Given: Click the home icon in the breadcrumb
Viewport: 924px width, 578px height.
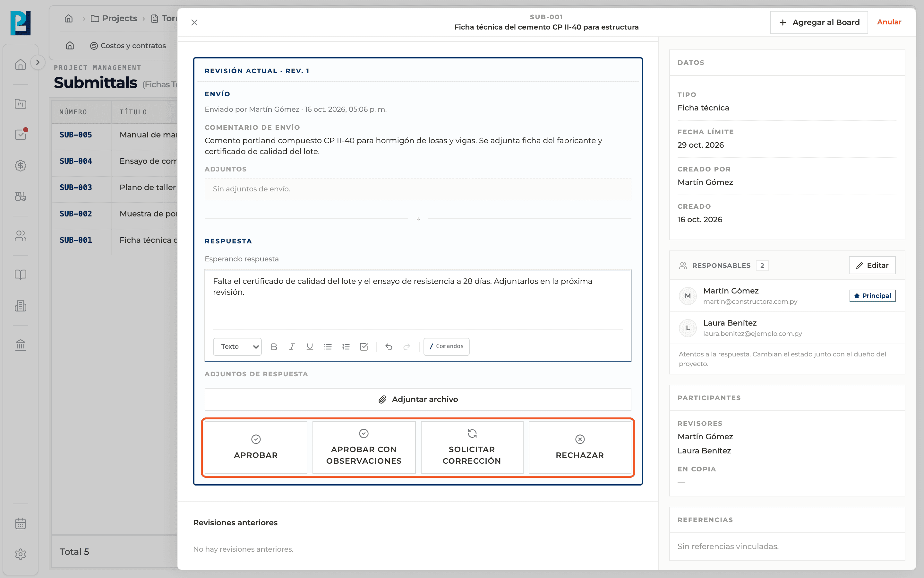Looking at the screenshot, I should pyautogui.click(x=69, y=18).
